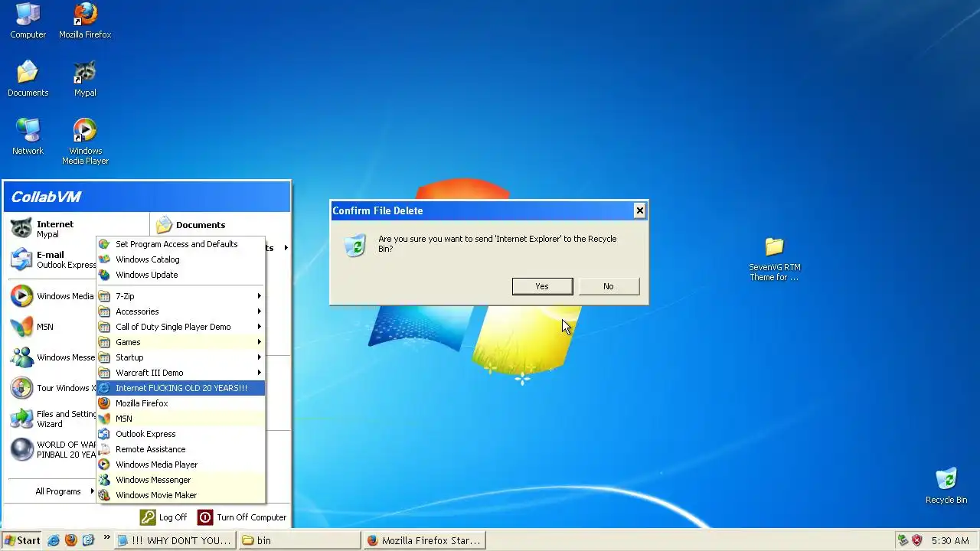
Task: Open E-mail Outlook Express pinned Start menu item
Action: [52, 259]
